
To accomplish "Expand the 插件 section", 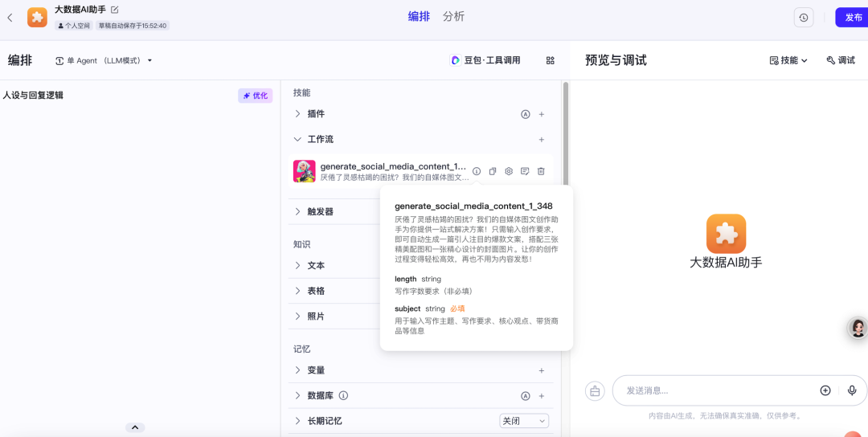I will tap(298, 114).
